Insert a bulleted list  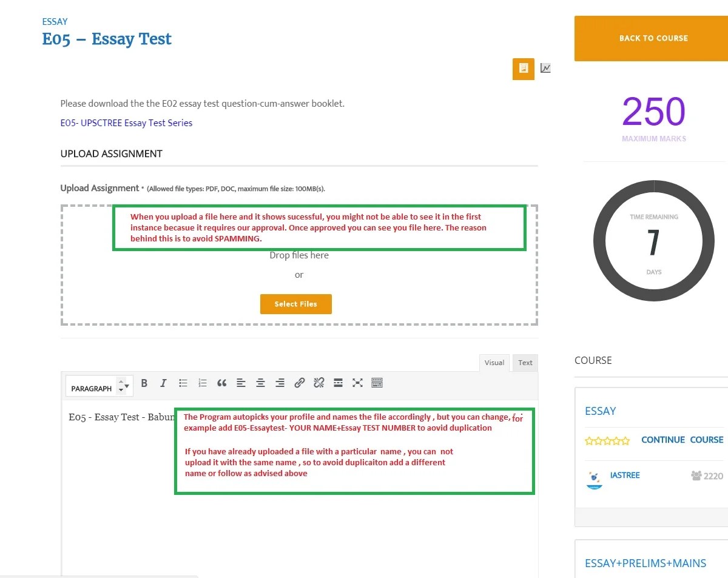pyautogui.click(x=183, y=383)
